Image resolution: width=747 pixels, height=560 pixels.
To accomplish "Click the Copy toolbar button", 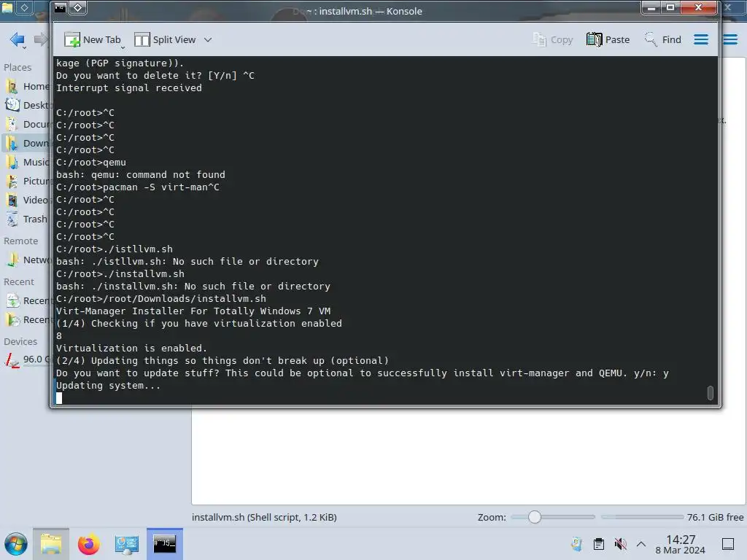I will click(552, 39).
